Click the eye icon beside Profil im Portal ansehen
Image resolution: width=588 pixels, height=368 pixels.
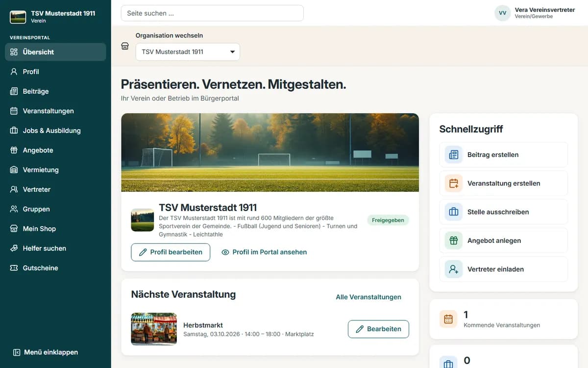tap(225, 252)
